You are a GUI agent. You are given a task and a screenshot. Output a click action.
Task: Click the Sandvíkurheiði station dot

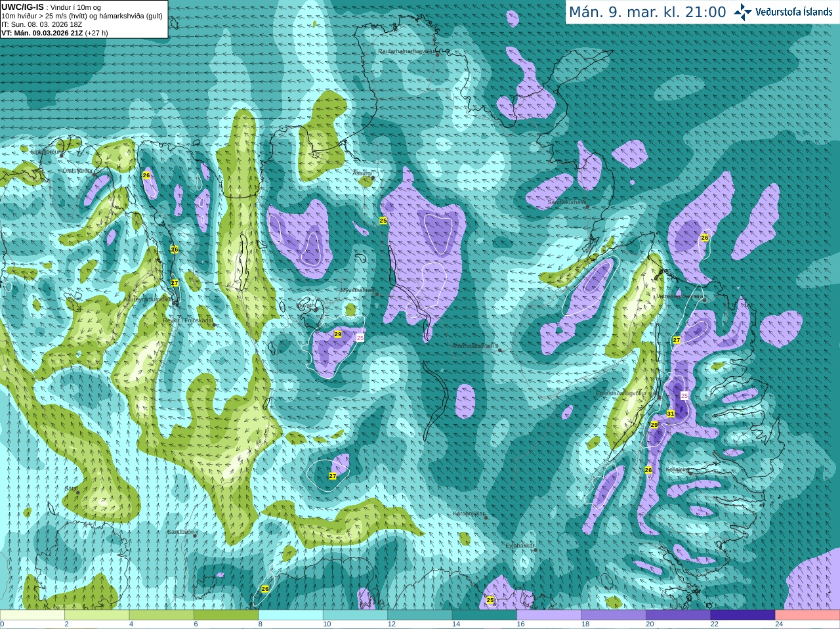588,207
